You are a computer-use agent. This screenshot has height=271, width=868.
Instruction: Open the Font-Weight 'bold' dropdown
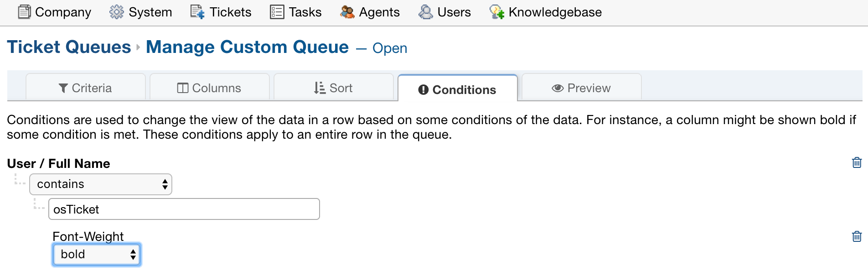click(96, 255)
